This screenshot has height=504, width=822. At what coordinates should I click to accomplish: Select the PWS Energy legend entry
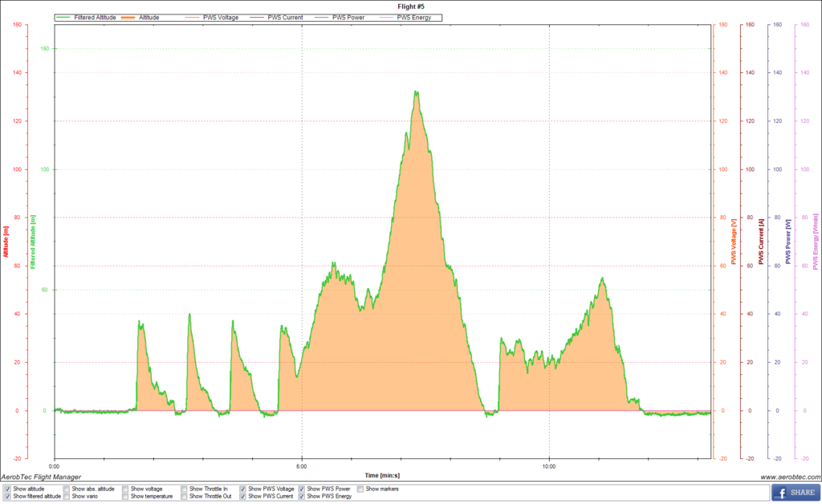point(413,17)
